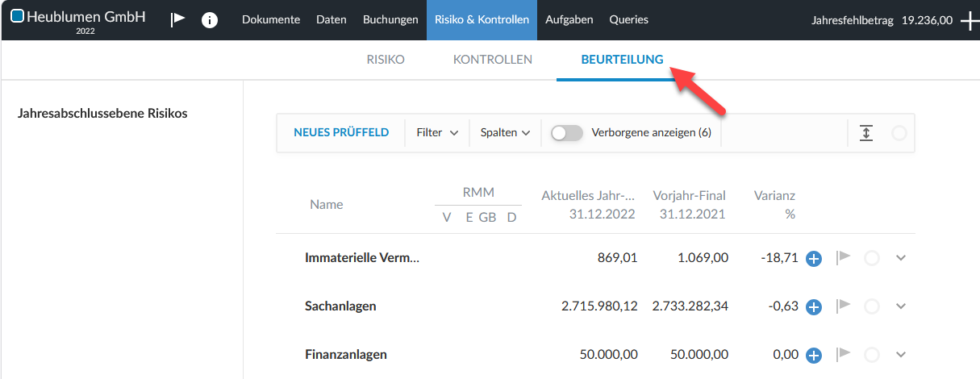Expand the Finanzanlagen row chevron
The image size is (980, 379).
(902, 355)
